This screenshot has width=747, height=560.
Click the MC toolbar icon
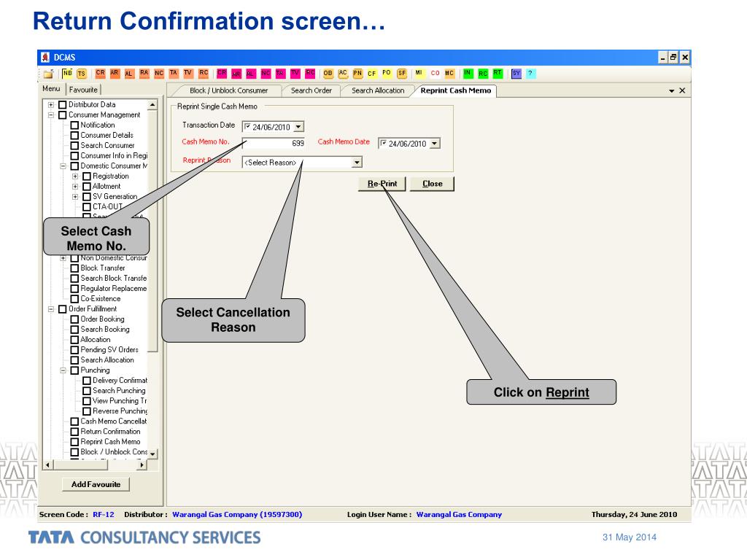point(449,74)
